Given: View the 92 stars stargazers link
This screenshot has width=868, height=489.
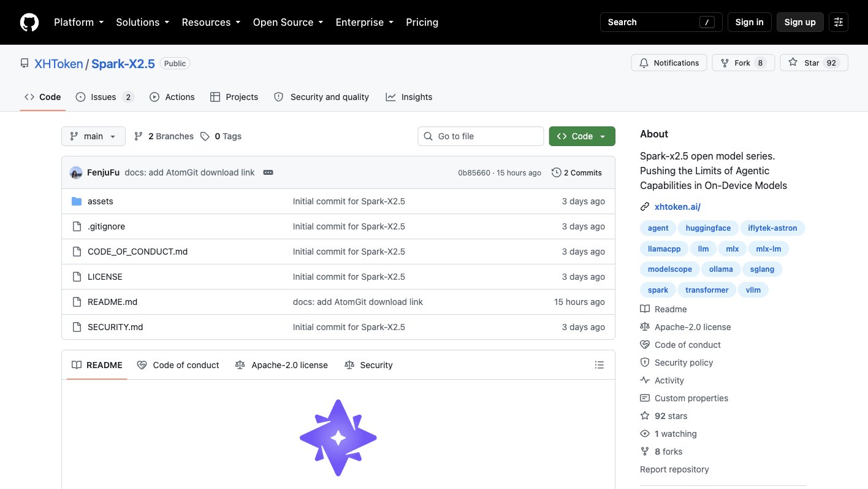Looking at the screenshot, I should 664,416.
